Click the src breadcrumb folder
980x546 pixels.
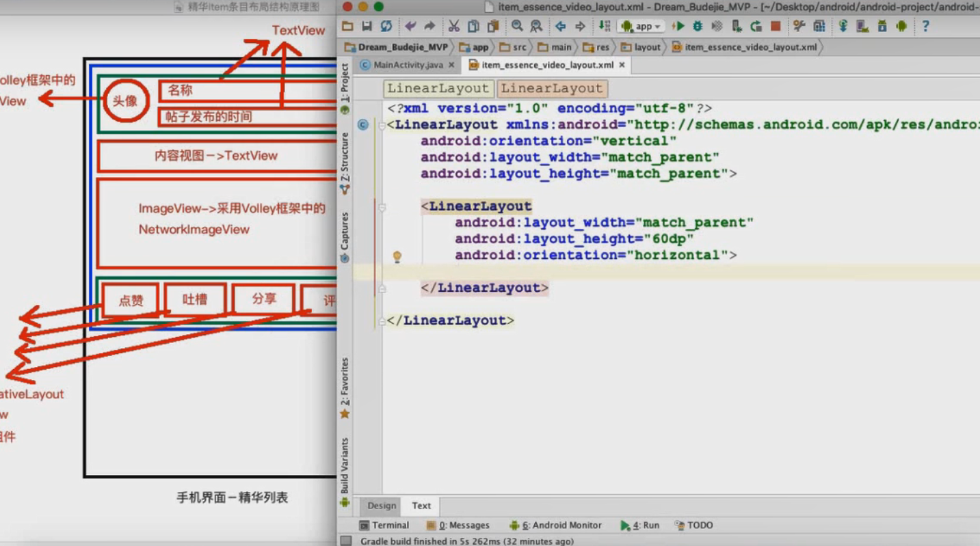pyautogui.click(x=513, y=47)
